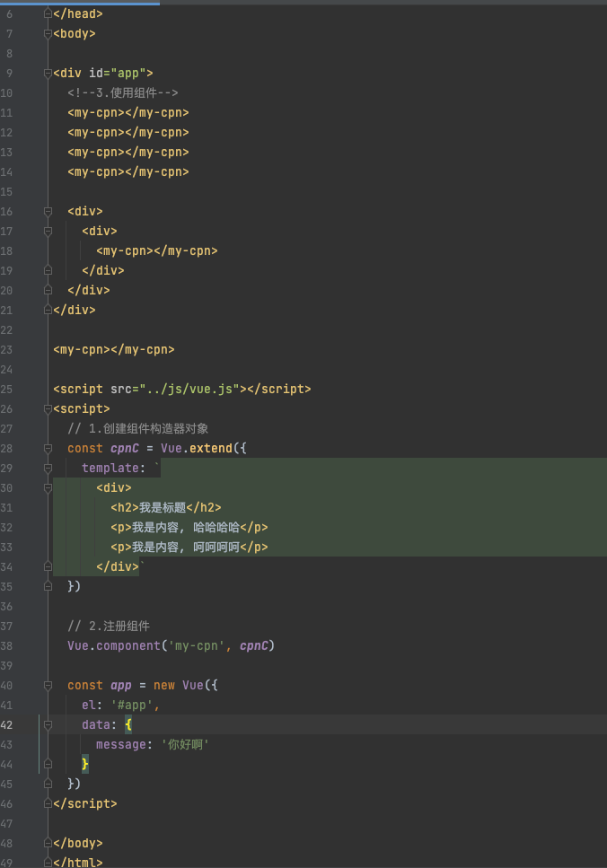Toggle fold end marker on line 21 </div>
The height and width of the screenshot is (868, 607).
click(48, 310)
